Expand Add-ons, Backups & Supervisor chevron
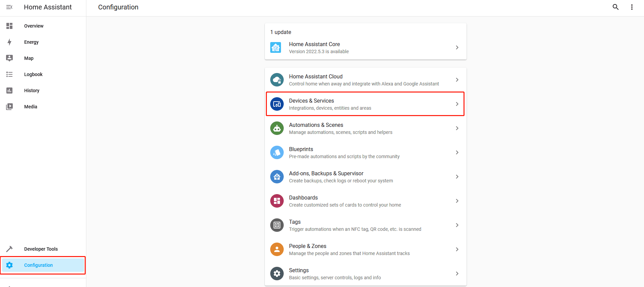644x287 pixels. (x=457, y=177)
